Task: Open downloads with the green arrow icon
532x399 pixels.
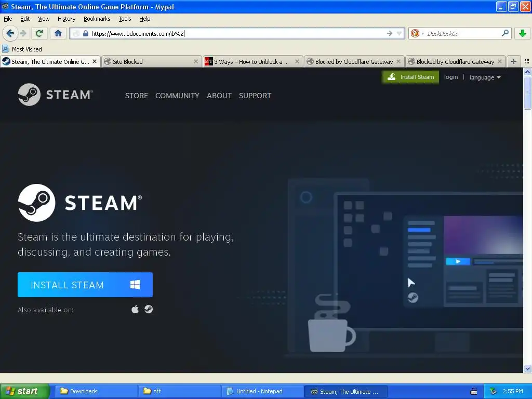Action: (523, 33)
